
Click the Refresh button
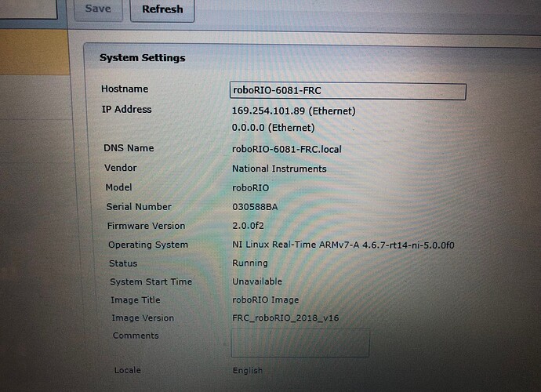click(x=162, y=9)
